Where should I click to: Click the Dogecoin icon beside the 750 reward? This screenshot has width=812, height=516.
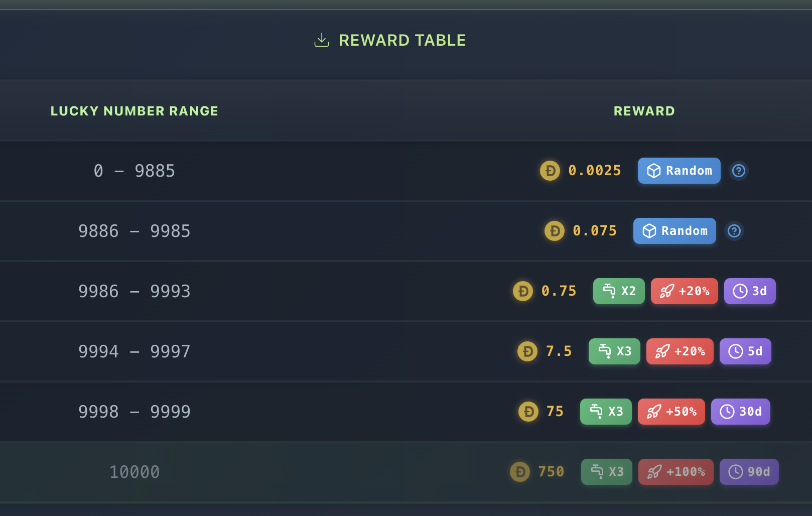click(519, 472)
